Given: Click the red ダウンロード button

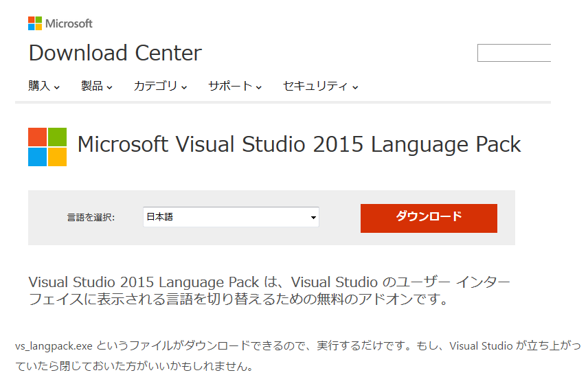Looking at the screenshot, I should (x=429, y=218).
